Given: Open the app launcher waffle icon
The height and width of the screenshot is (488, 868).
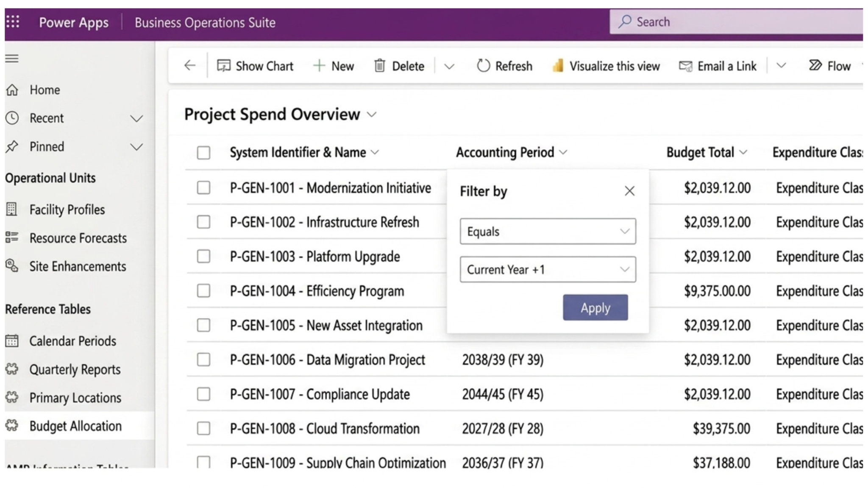Looking at the screenshot, I should (x=13, y=21).
